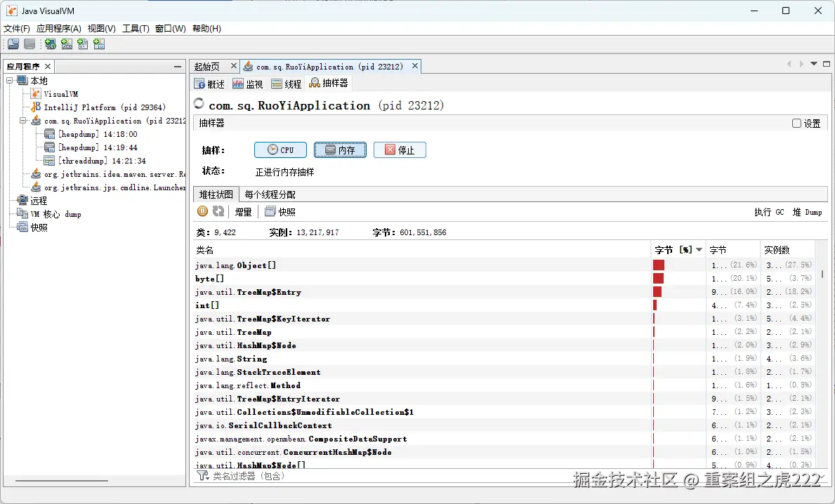Collapse the 本地 tree node

pos(10,80)
